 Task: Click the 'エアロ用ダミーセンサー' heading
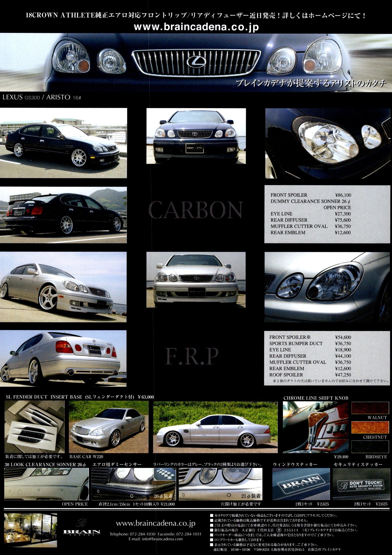point(117,464)
